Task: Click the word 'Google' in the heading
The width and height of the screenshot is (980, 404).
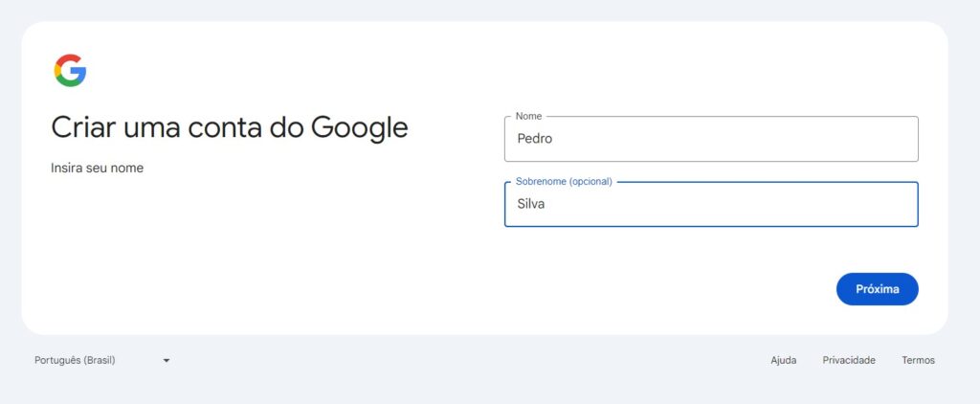Action: pyautogui.click(x=360, y=127)
